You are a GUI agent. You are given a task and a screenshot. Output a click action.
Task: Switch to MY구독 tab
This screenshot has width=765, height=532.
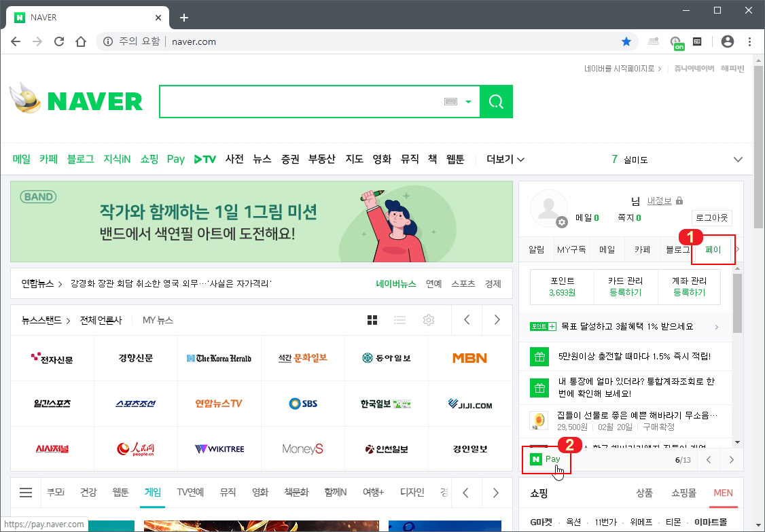click(571, 250)
